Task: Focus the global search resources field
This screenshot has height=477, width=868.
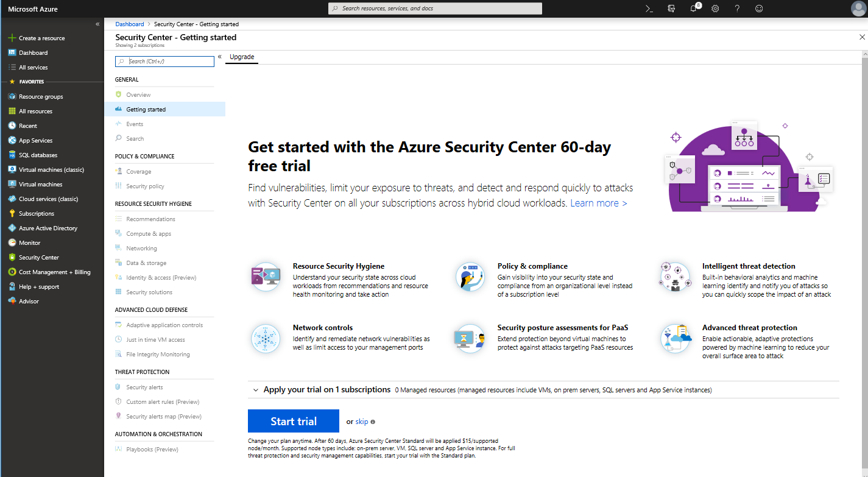Action: pyautogui.click(x=435, y=9)
